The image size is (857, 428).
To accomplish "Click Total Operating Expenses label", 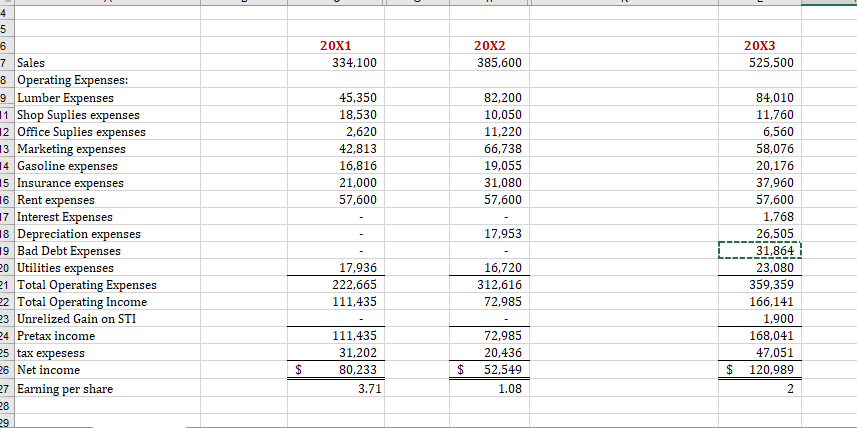I will click(x=87, y=285).
